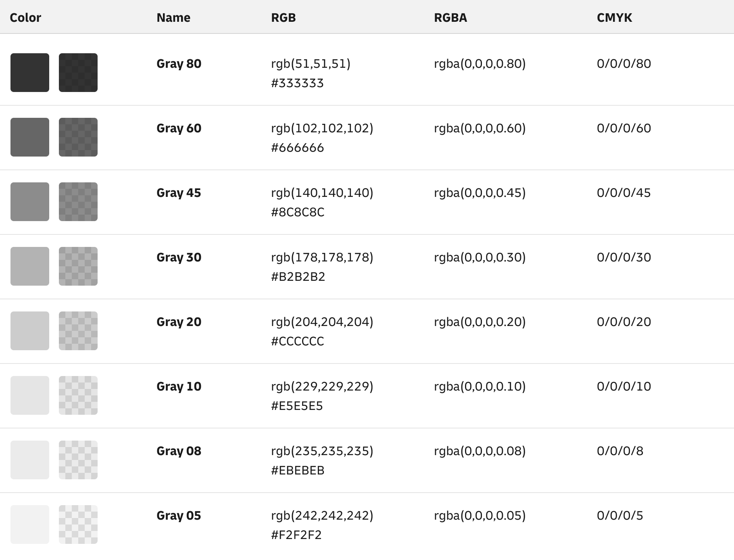
Task: Click the rgb(140,140,140) value
Action: point(322,193)
